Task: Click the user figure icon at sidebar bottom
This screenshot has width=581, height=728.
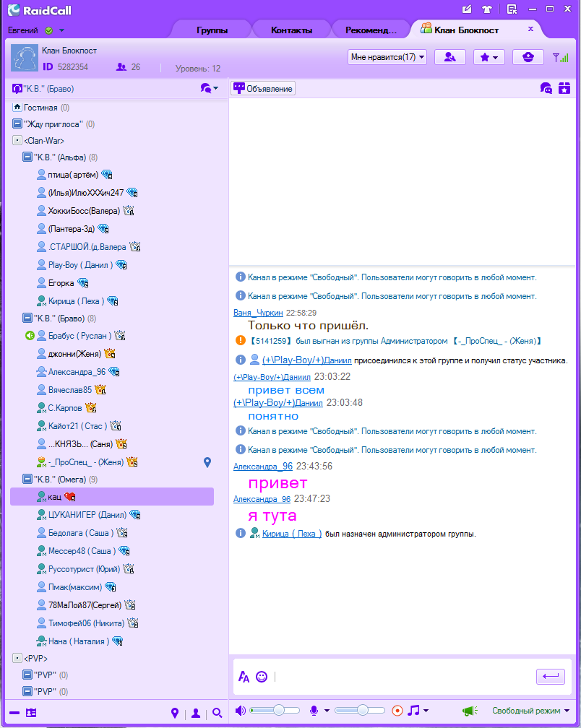Action: (196, 713)
